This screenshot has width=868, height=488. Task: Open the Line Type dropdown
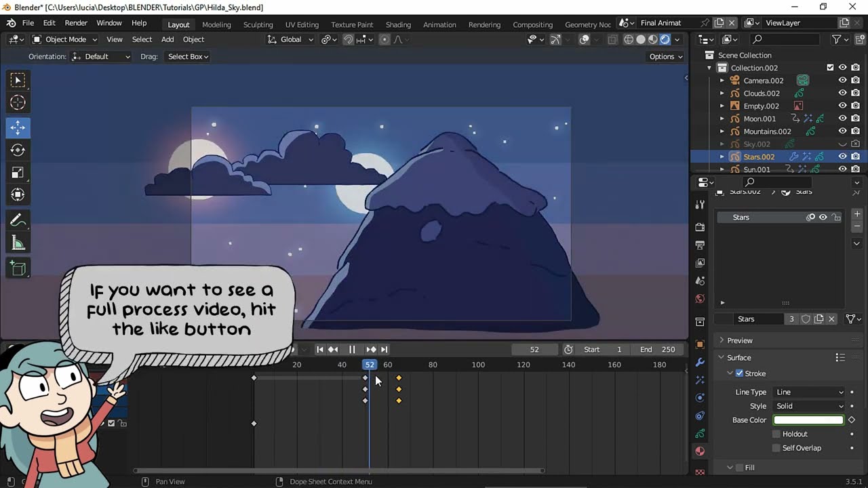pyautogui.click(x=810, y=392)
